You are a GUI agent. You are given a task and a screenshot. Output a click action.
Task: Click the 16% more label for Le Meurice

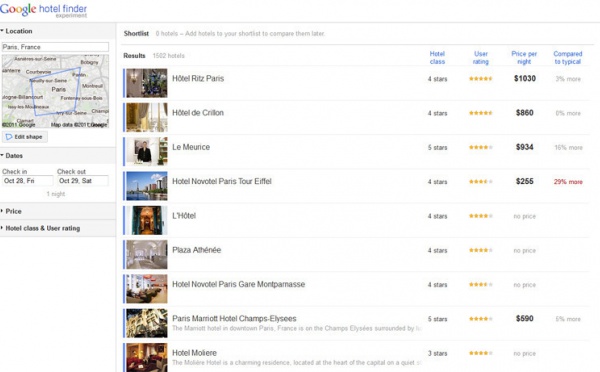pyautogui.click(x=568, y=148)
